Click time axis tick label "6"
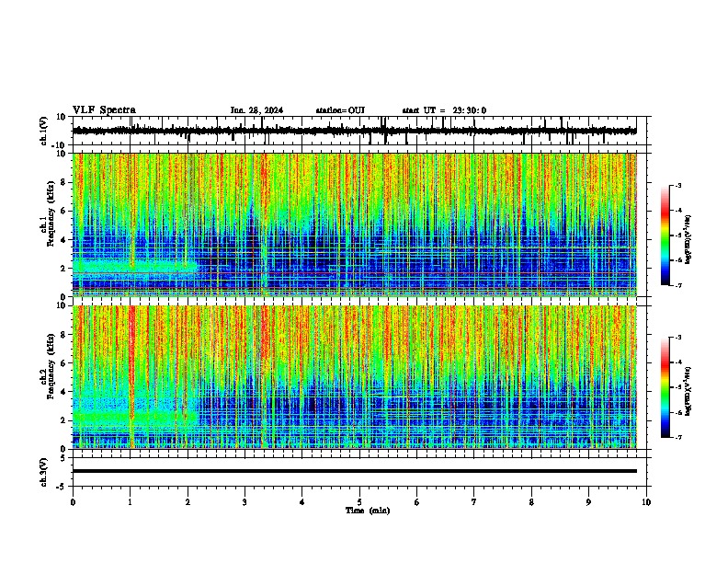This screenshot has height=563, width=728. (417, 502)
